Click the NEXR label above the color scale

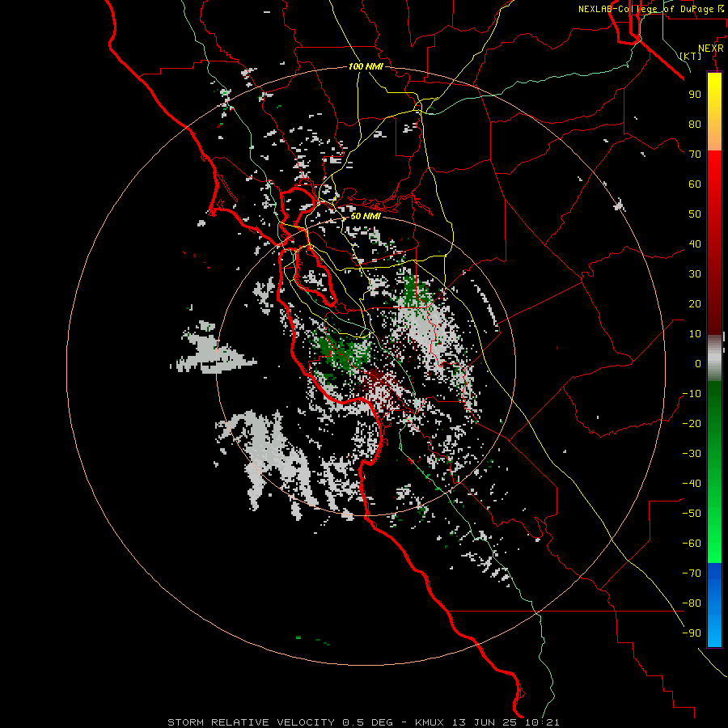pos(711,49)
